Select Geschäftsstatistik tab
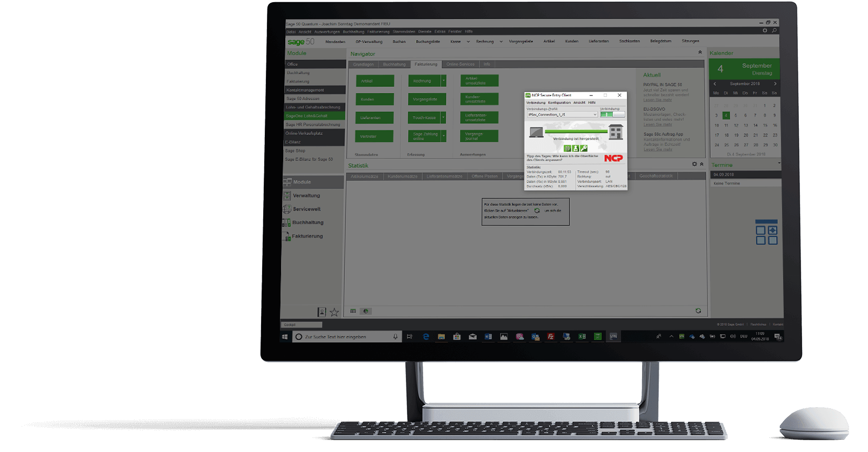Viewport: 868px width, 452px height. click(x=656, y=176)
